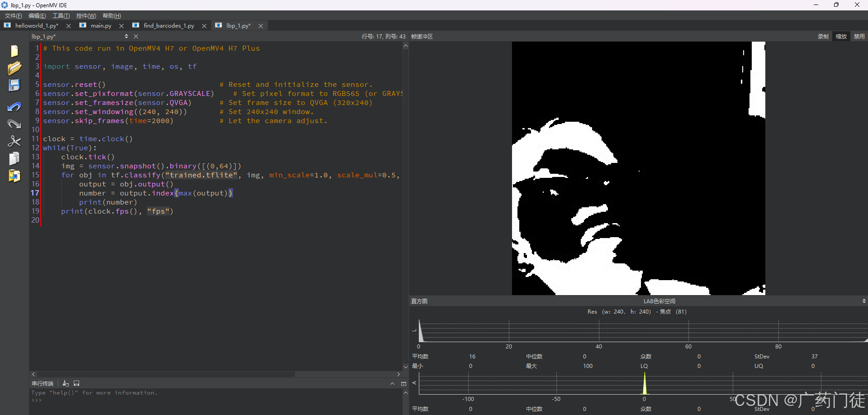Copy code using the copy pages icon
Viewport: 868px width, 415px height.
point(14,158)
